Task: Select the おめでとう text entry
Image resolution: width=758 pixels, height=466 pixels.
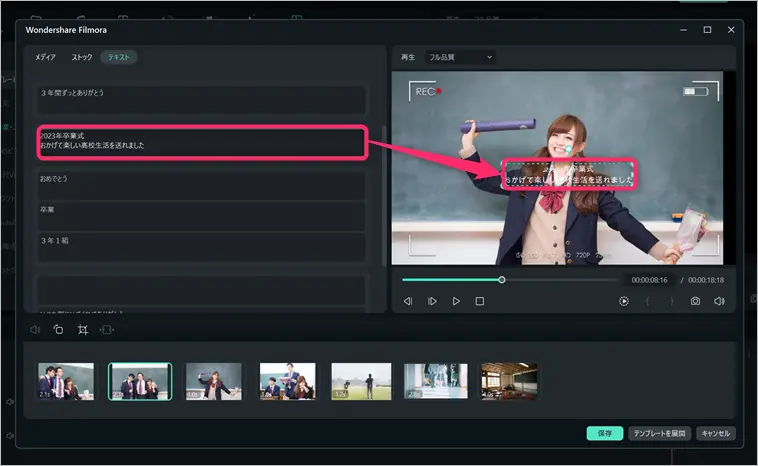Action: click(x=202, y=185)
